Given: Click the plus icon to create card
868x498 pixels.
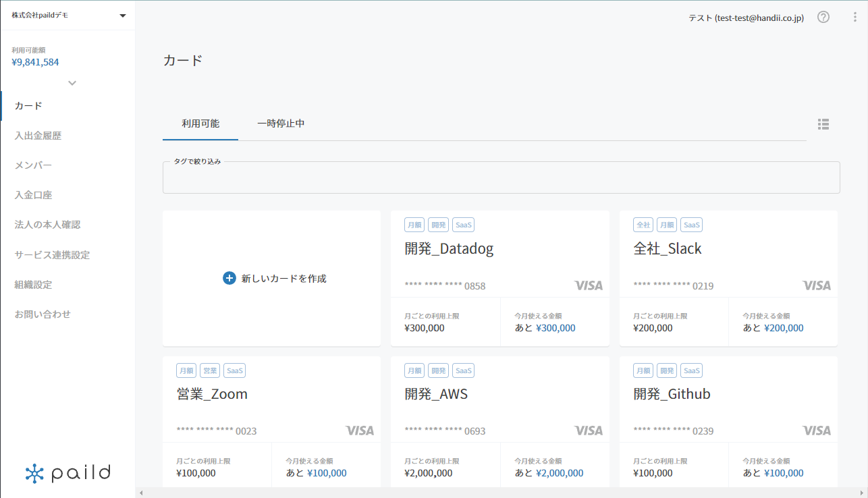Looking at the screenshot, I should tap(229, 278).
